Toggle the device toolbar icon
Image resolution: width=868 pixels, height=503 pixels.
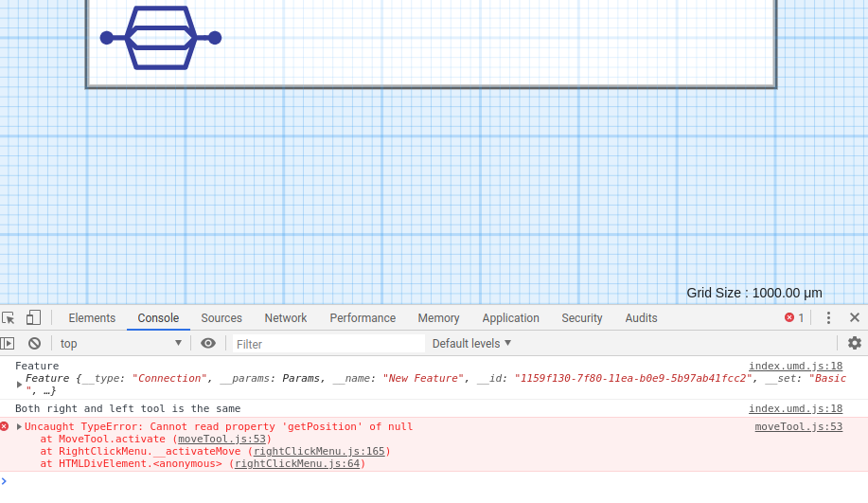33,317
